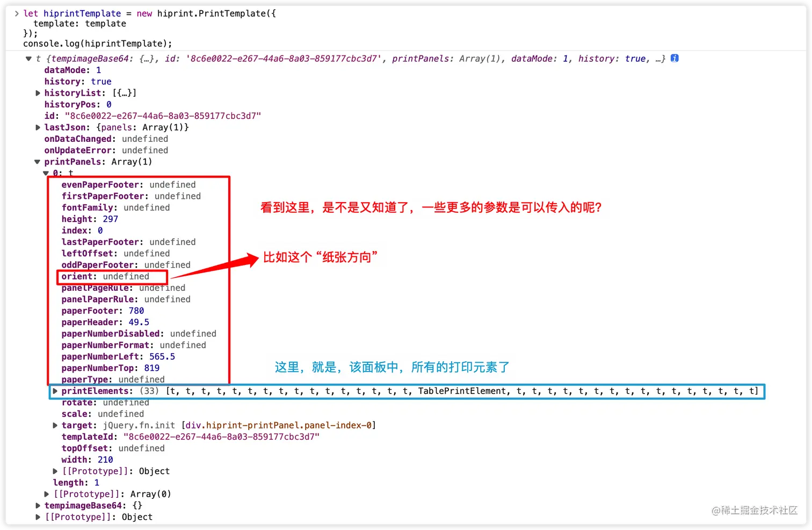Click the id string "8c6e0022-e267-44a6-8a03-859177cbc3d7"
The image size is (812, 530).
click(x=163, y=116)
